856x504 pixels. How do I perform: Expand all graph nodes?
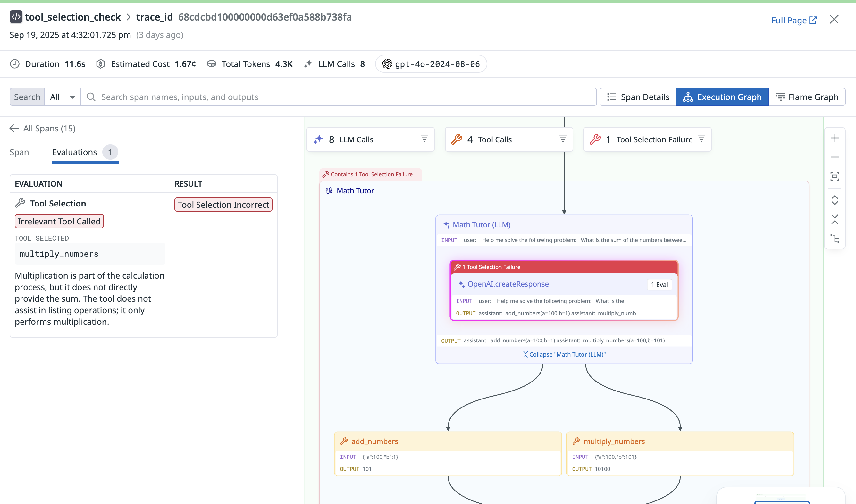(835, 200)
